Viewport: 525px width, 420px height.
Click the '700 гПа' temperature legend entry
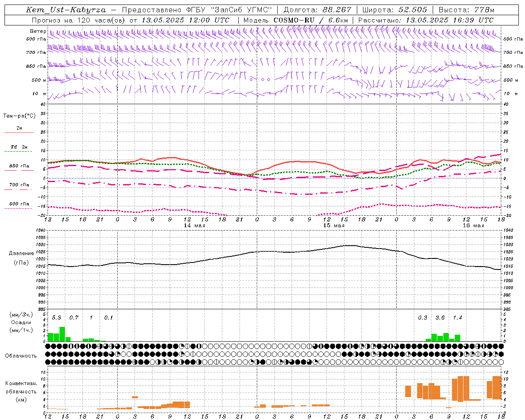pyautogui.click(x=19, y=185)
